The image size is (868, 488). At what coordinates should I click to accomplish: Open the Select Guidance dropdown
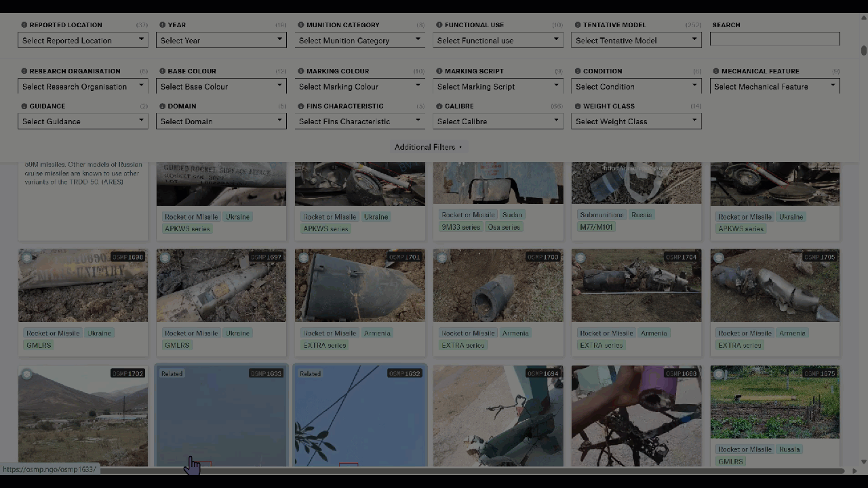83,121
